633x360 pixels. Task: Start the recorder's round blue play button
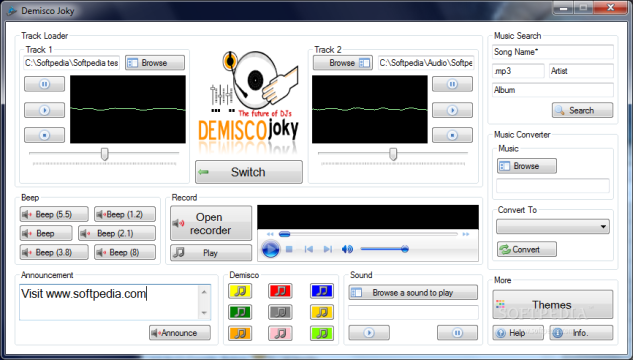point(270,249)
